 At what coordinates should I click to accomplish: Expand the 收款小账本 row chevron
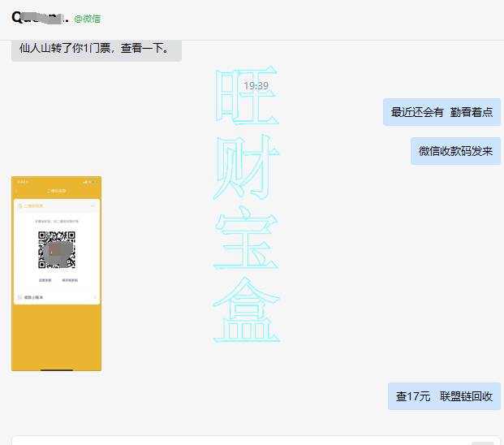(95, 297)
